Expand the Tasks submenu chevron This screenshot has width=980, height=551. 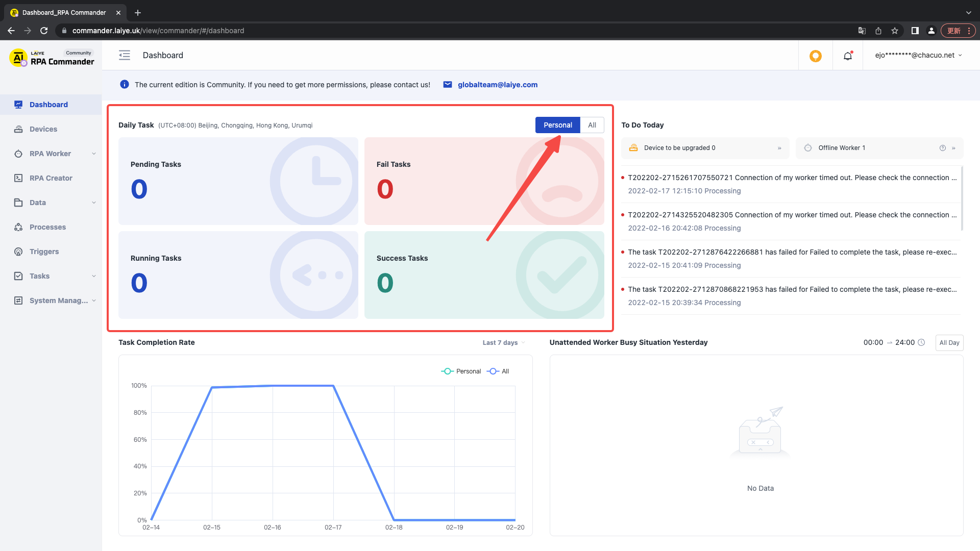click(94, 276)
